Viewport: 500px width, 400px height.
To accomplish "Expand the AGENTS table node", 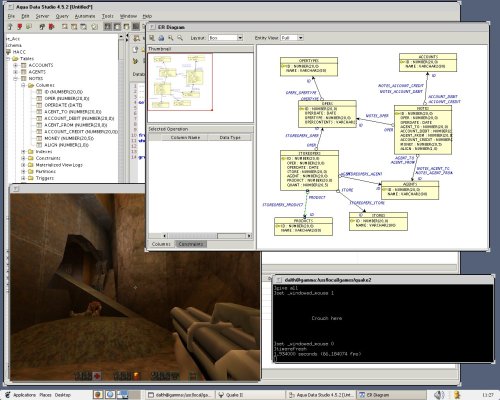I will (15, 72).
